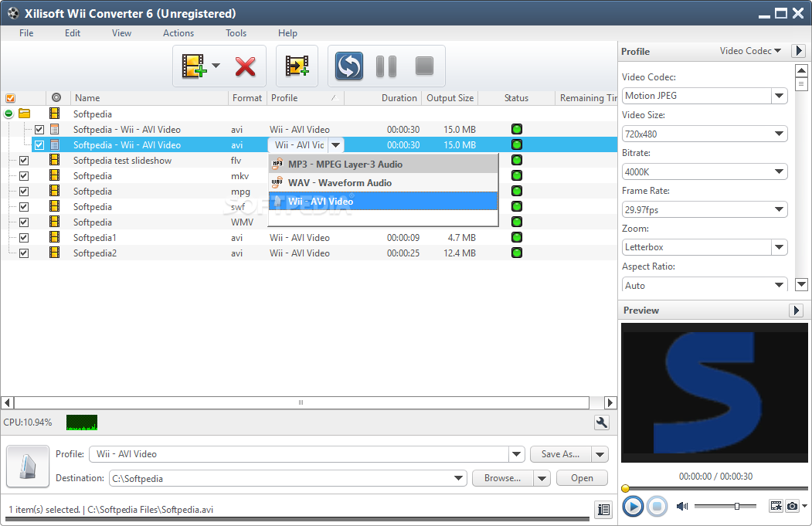Start conversion with the blue Convert icon

click(x=348, y=66)
